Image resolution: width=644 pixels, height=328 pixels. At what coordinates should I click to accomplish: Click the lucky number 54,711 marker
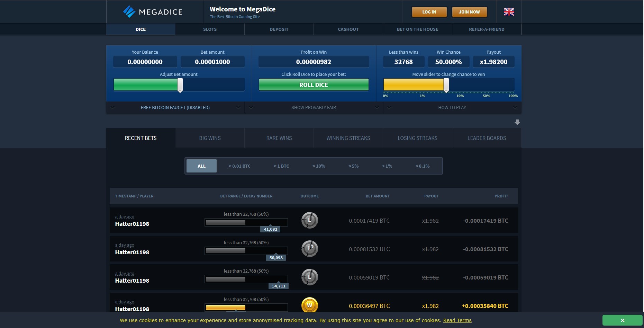[x=279, y=286]
